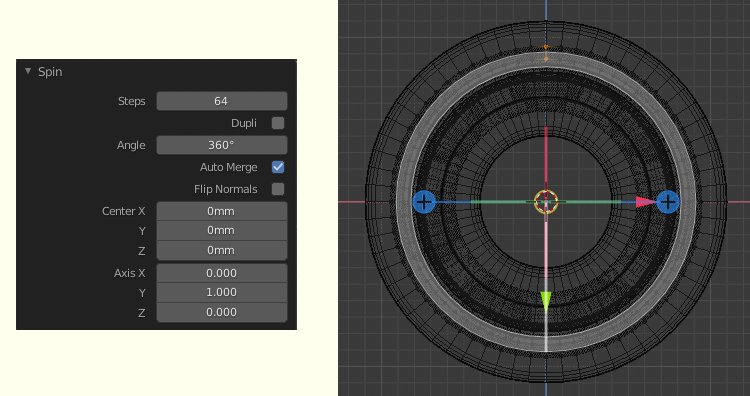
Task: Click the Axis Z value field
Action: click(x=222, y=312)
